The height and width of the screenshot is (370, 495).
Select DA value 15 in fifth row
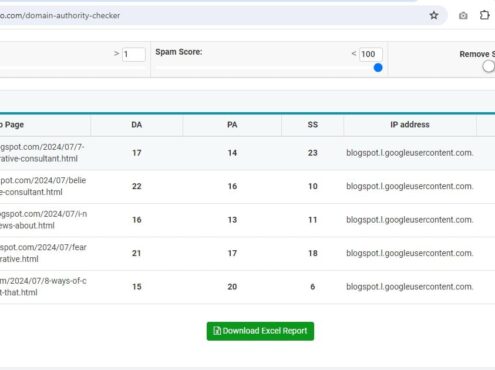coord(137,287)
